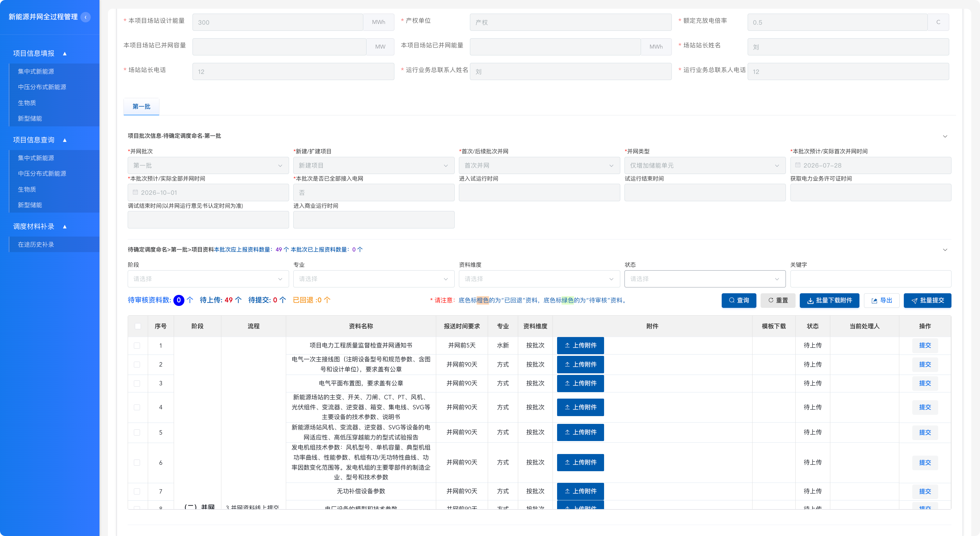Open the 并网批次 dropdown
The image size is (980, 536).
click(x=208, y=166)
